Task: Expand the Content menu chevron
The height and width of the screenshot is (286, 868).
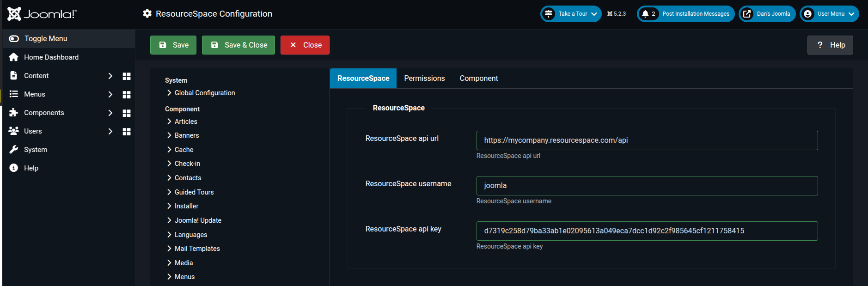Action: click(x=110, y=76)
